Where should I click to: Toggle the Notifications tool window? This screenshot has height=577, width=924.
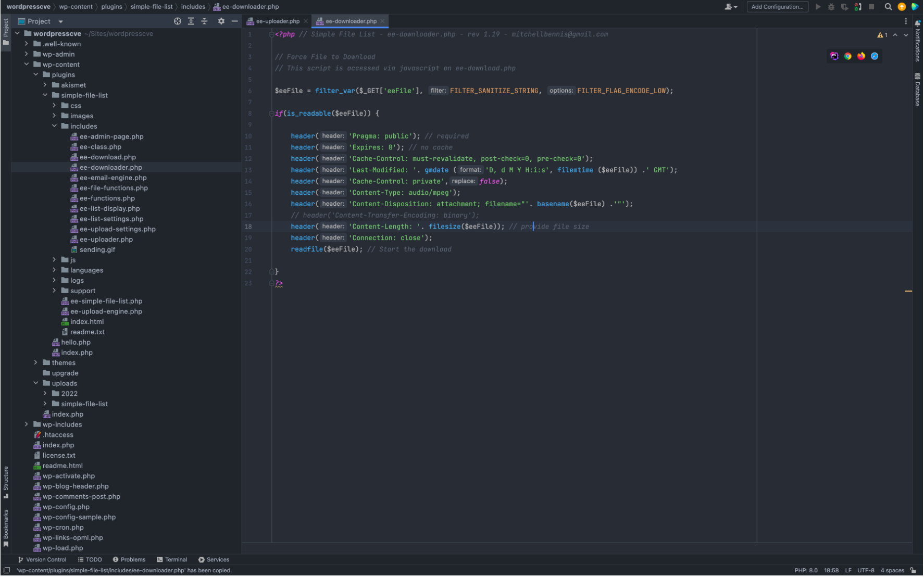(918, 42)
